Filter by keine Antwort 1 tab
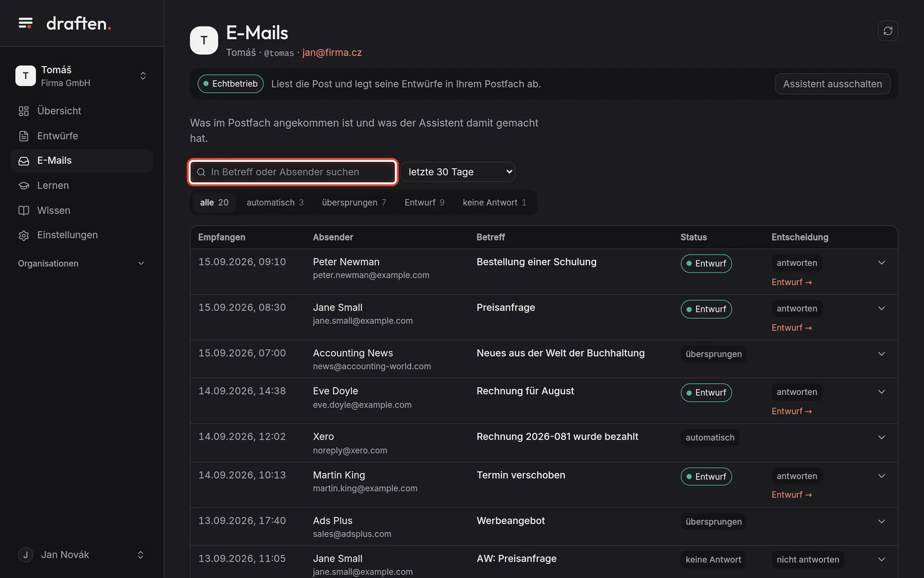This screenshot has width=924, height=578. pos(494,203)
